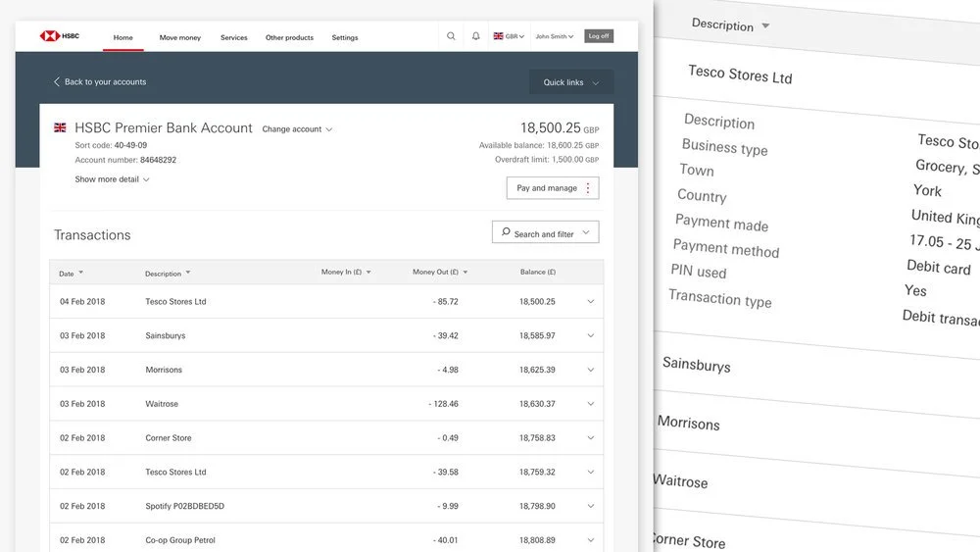The image size is (980, 552).
Task: Sort by Money Out column
Action: click(440, 272)
